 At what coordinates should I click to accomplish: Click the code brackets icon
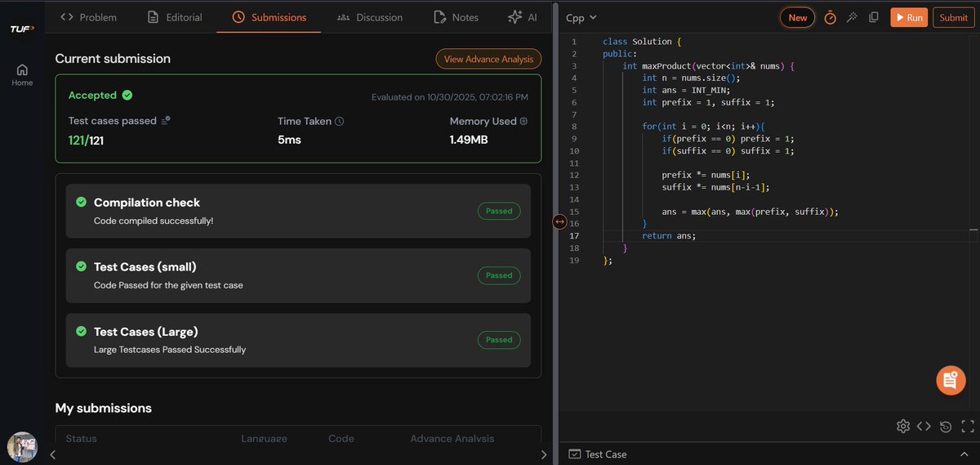[924, 426]
